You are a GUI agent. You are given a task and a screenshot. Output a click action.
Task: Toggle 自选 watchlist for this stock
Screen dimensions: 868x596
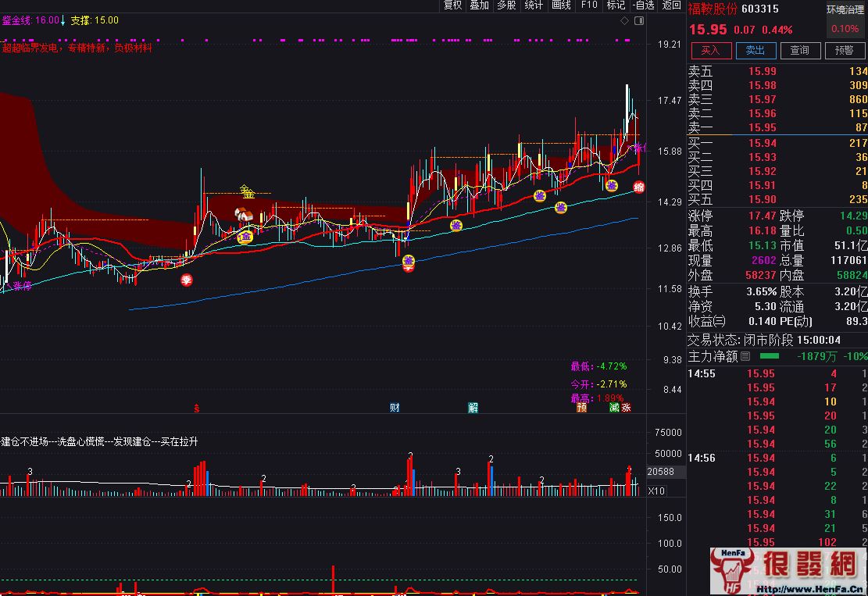(x=642, y=5)
